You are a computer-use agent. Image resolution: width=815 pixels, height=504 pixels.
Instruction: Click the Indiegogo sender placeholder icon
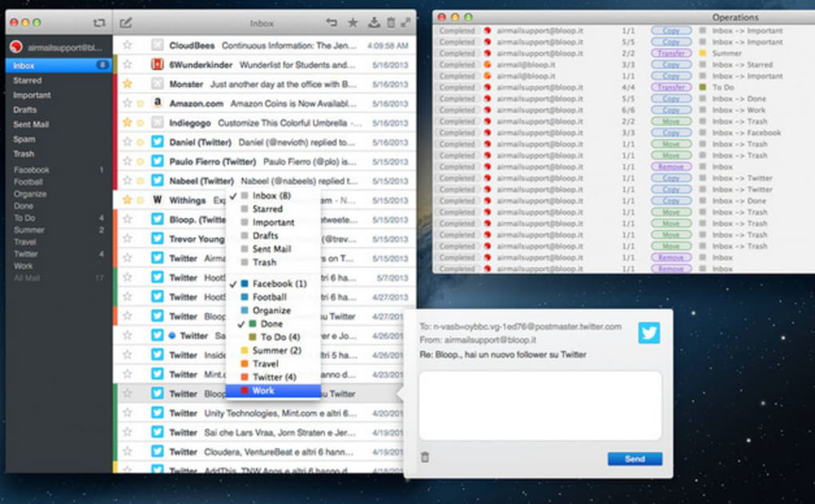(x=157, y=123)
